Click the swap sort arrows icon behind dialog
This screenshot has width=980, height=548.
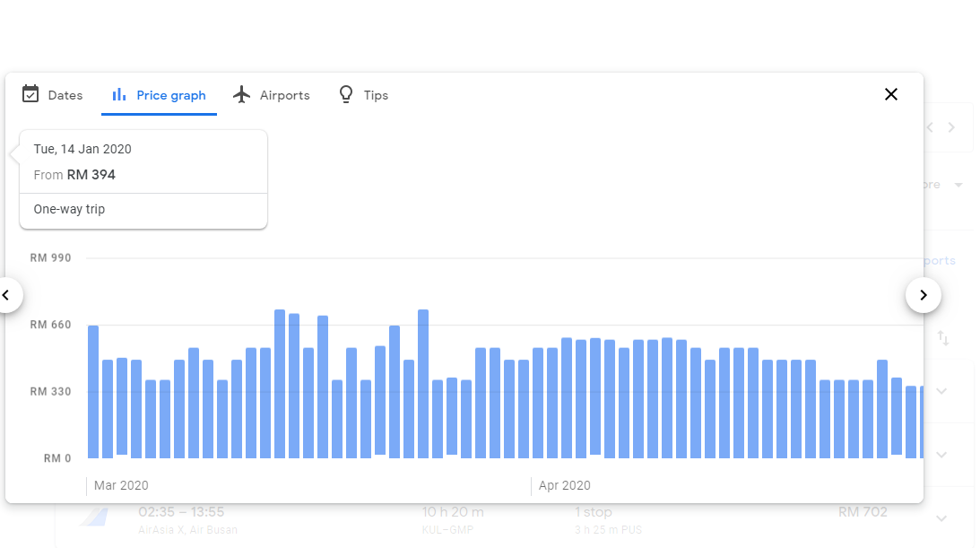(x=943, y=338)
